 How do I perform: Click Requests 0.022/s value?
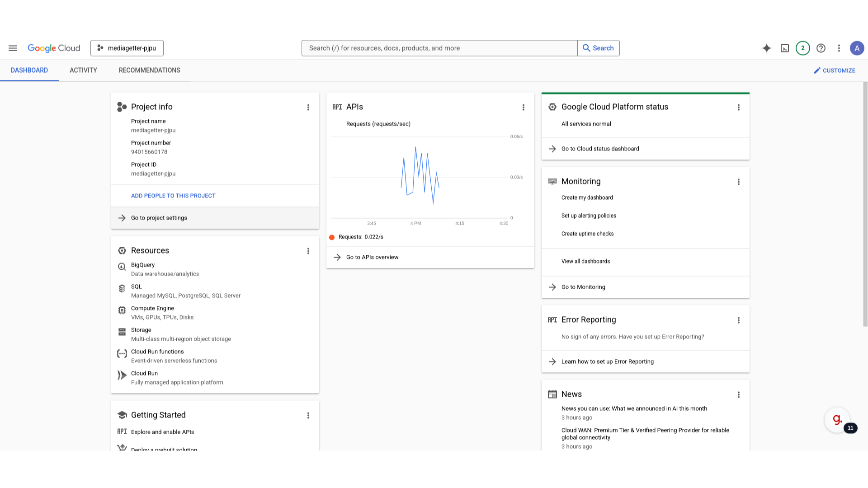tap(374, 237)
